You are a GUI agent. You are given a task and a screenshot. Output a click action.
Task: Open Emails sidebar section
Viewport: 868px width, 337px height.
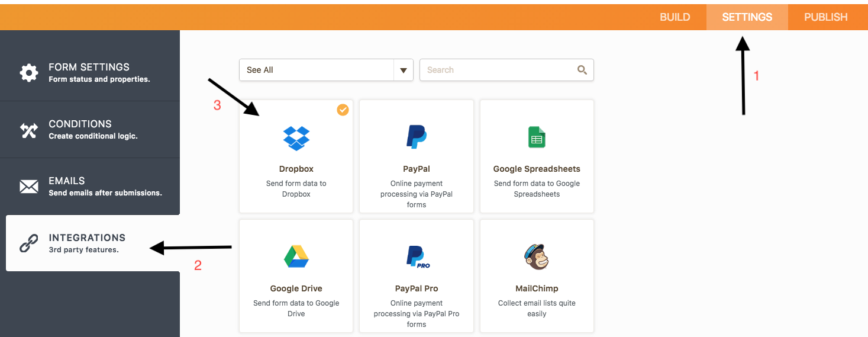90,186
